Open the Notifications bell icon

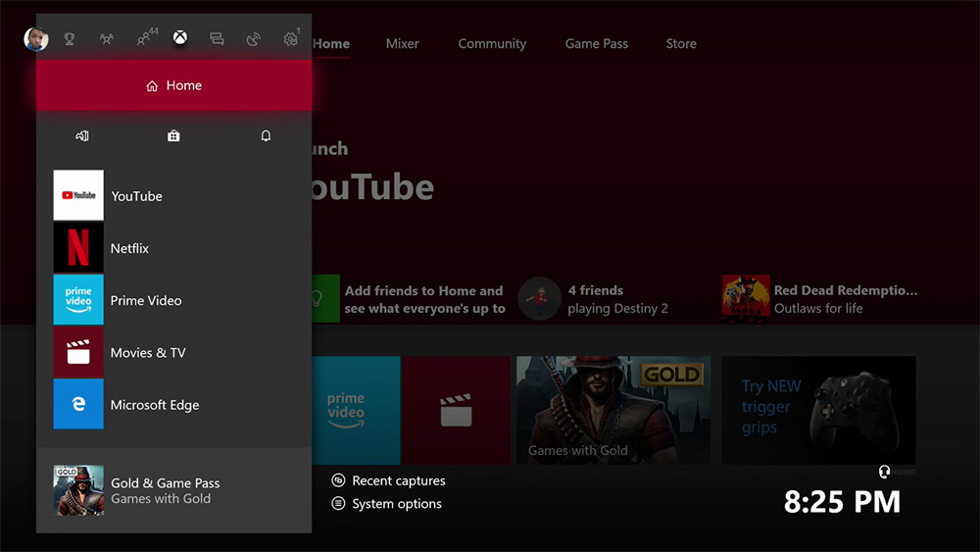[x=266, y=135]
